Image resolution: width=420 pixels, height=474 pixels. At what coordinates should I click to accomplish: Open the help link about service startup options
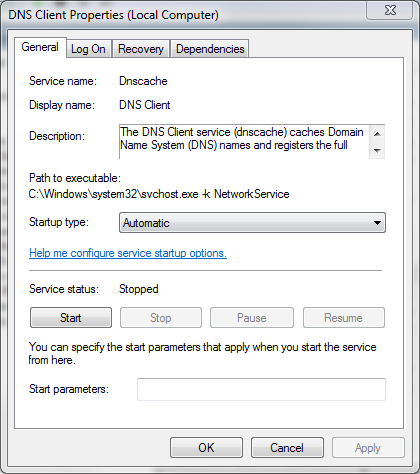128,253
